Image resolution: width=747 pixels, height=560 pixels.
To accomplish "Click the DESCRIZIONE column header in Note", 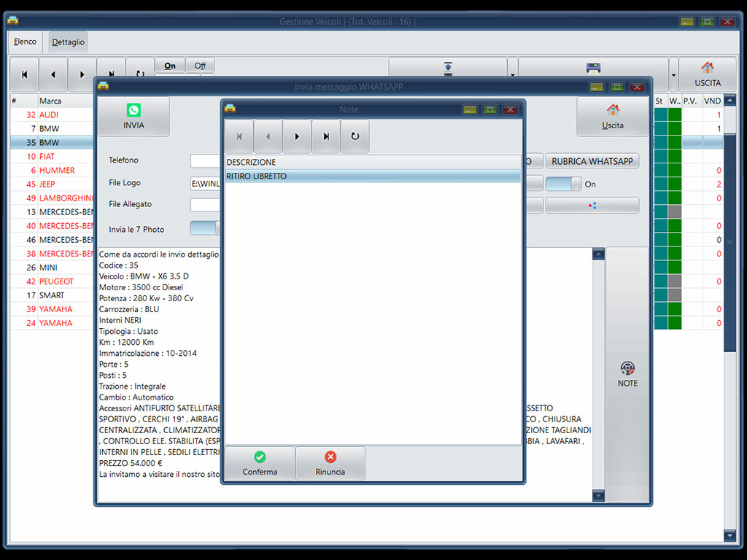I will click(373, 163).
